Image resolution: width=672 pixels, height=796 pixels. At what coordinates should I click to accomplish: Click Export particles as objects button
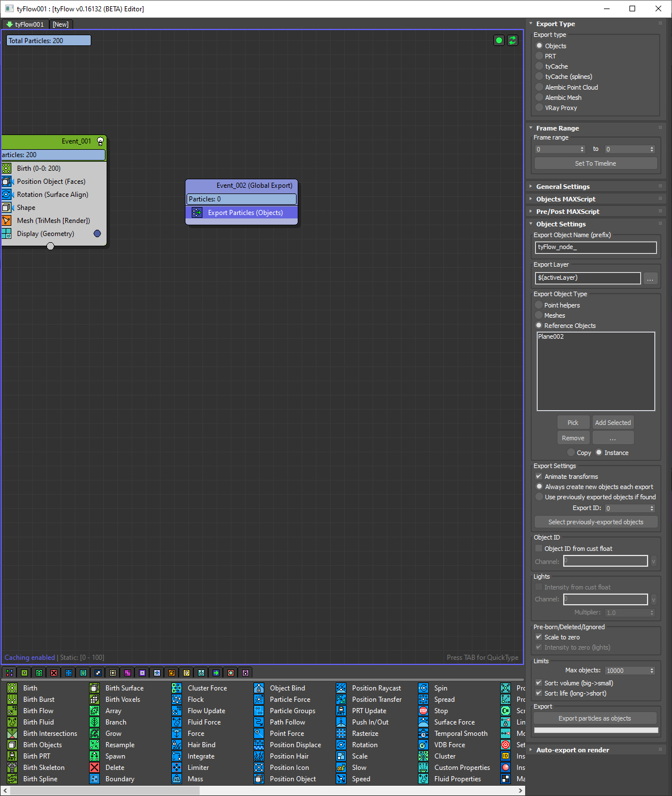pyautogui.click(x=595, y=718)
